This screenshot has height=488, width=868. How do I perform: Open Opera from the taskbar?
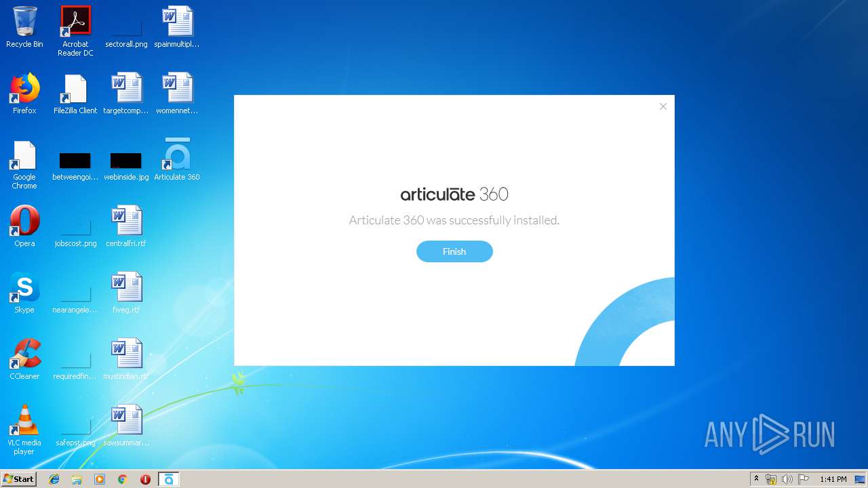point(145,479)
